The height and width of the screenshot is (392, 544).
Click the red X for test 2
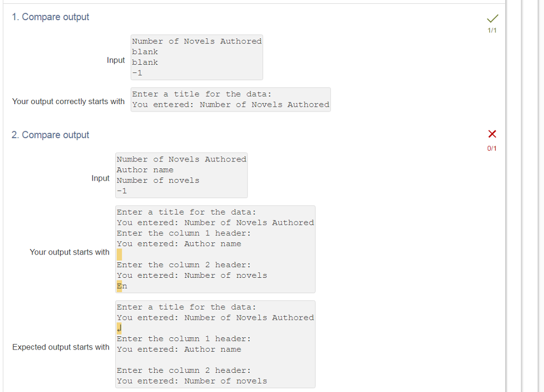491,134
